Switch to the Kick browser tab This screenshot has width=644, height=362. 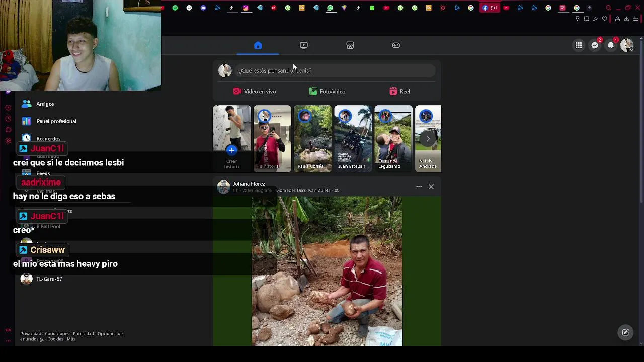pos(372,8)
